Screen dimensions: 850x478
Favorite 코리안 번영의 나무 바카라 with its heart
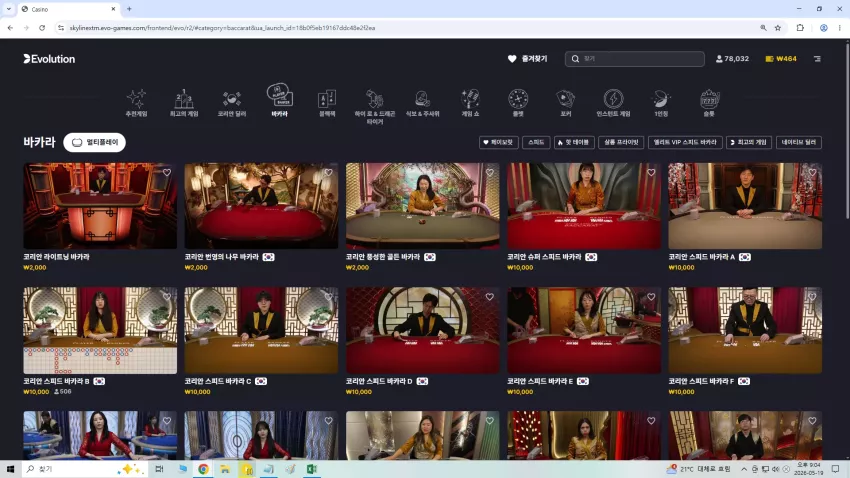[329, 173]
